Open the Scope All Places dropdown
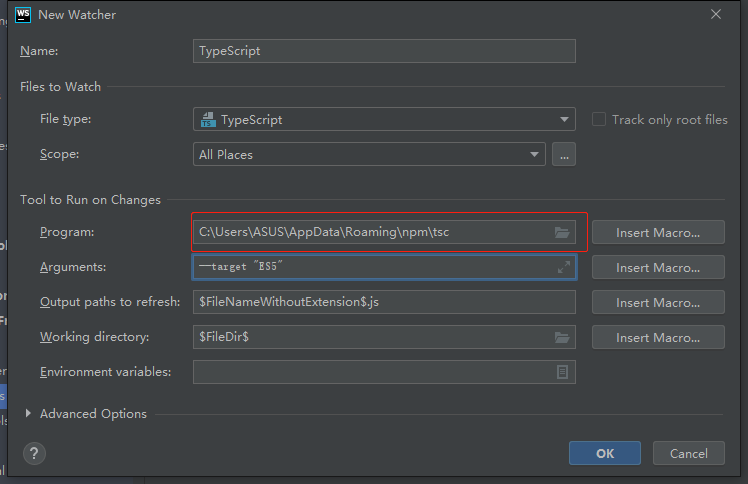Screen dimensions: 748x484 (x=369, y=154)
